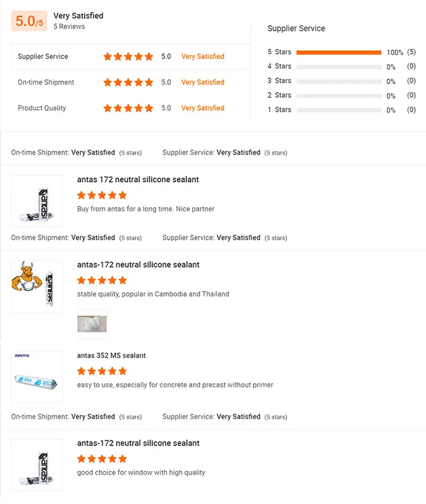Select the Supplier Service breakdown heading
Image resolution: width=426 pixels, height=504 pixels.
(x=296, y=28)
